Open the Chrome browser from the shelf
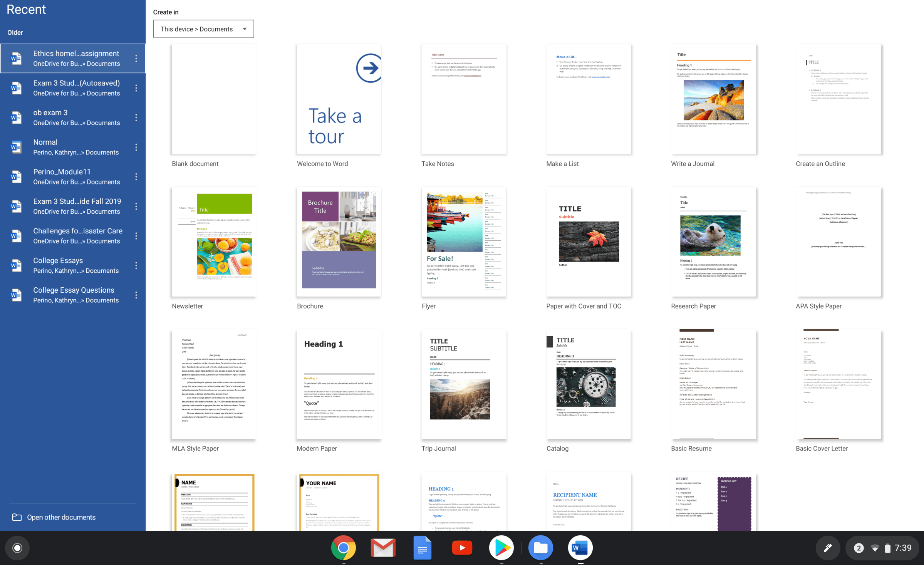The height and width of the screenshot is (565, 924). (x=343, y=548)
